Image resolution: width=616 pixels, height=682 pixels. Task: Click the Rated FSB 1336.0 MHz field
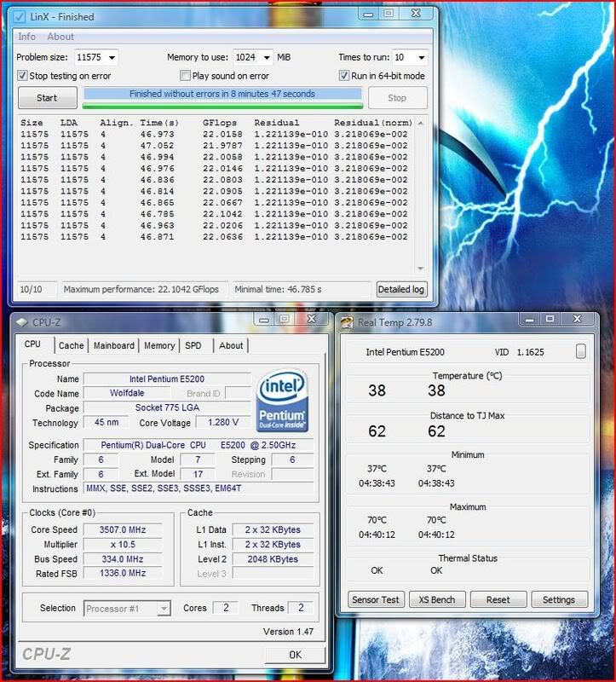click(x=123, y=573)
